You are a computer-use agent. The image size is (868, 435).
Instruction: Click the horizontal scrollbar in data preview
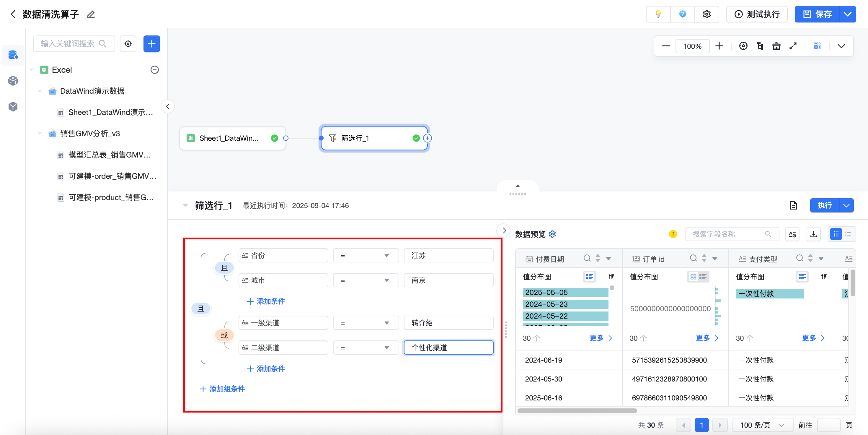577,411
